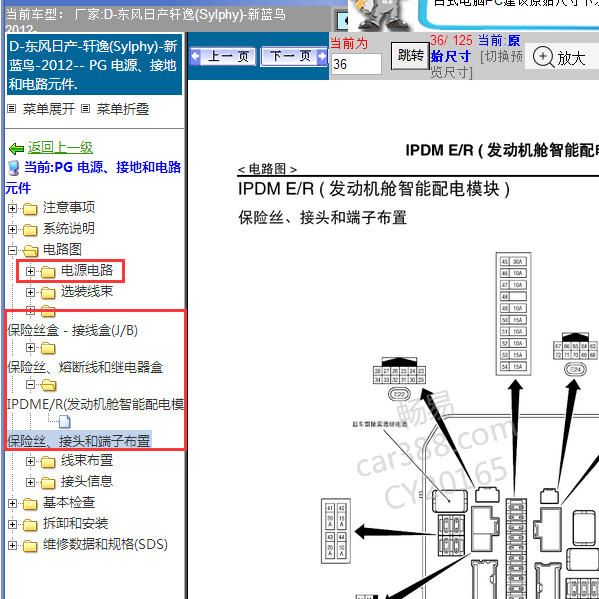This screenshot has width=599, height=599.
Task: Click folder icon above 保险丝、熔断线和继电器盒
Action: 48,349
